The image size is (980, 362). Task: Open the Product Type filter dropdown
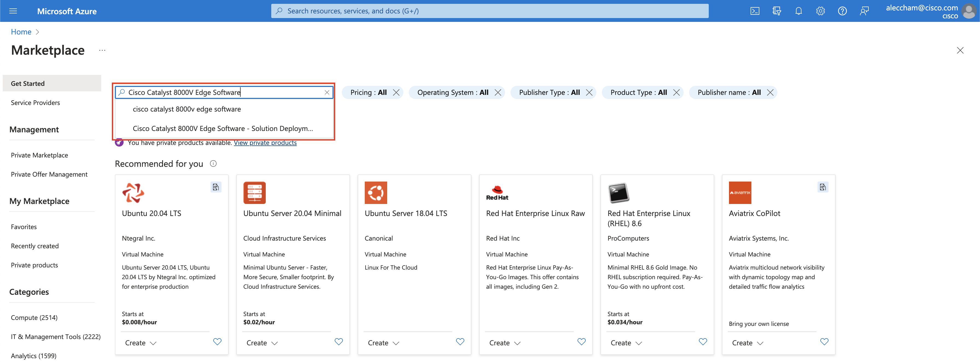(638, 92)
